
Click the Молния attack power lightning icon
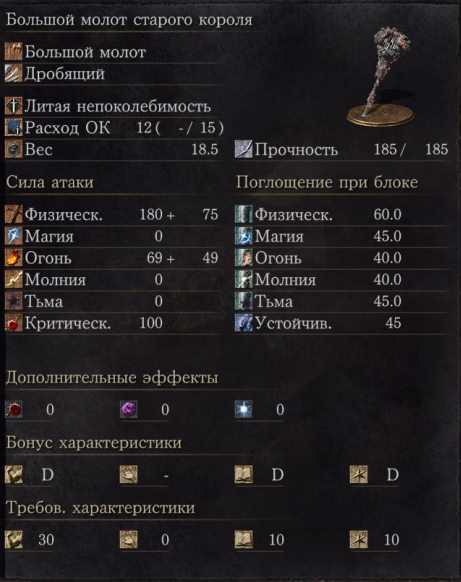tap(14, 280)
